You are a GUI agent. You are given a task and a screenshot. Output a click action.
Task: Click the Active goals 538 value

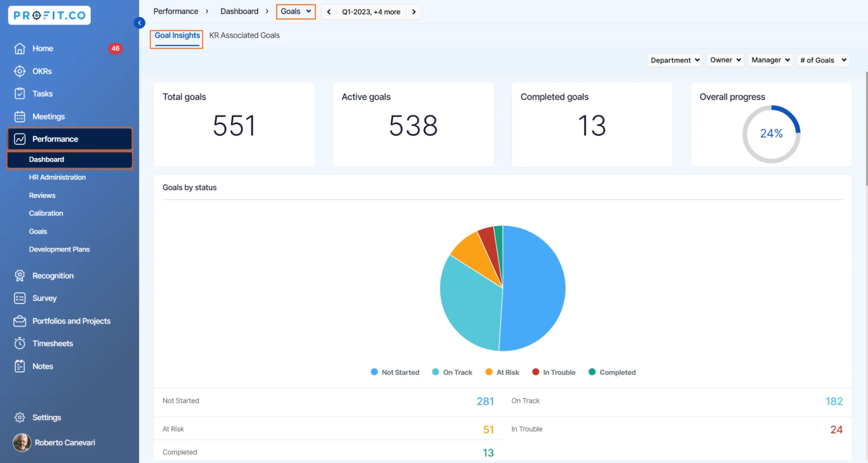(413, 125)
